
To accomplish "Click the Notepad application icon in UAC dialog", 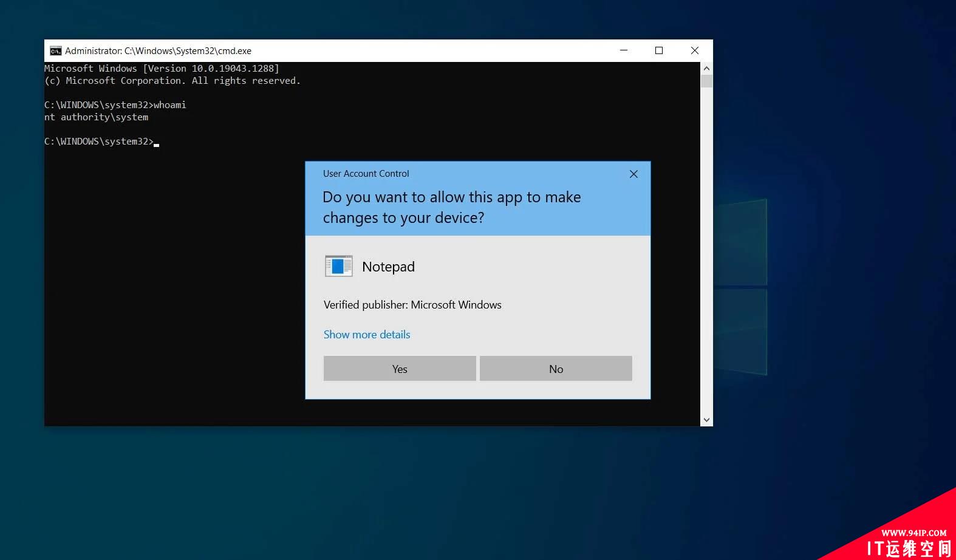I will [338, 266].
